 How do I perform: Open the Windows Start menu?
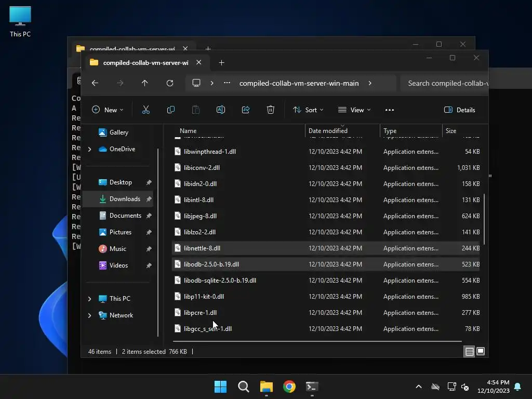[220, 387]
